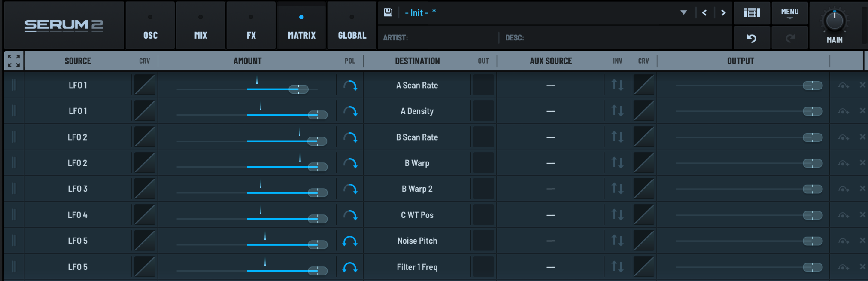Click the undo arrow icon

click(x=752, y=38)
